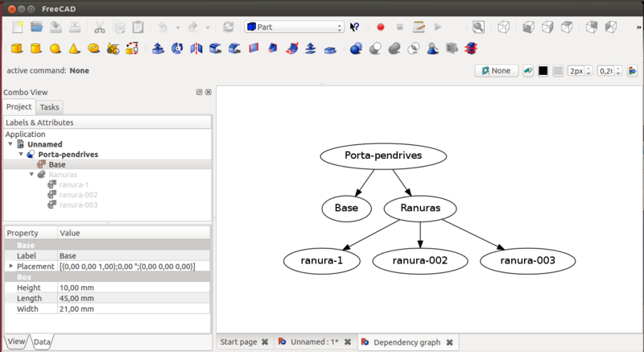Open the Part workbench dropdown
The image size is (644, 352).
point(294,27)
